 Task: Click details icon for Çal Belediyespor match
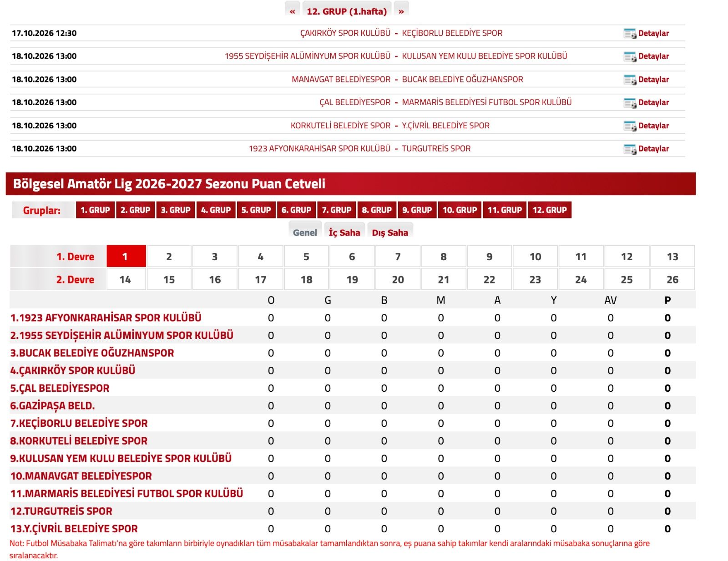[x=630, y=102]
